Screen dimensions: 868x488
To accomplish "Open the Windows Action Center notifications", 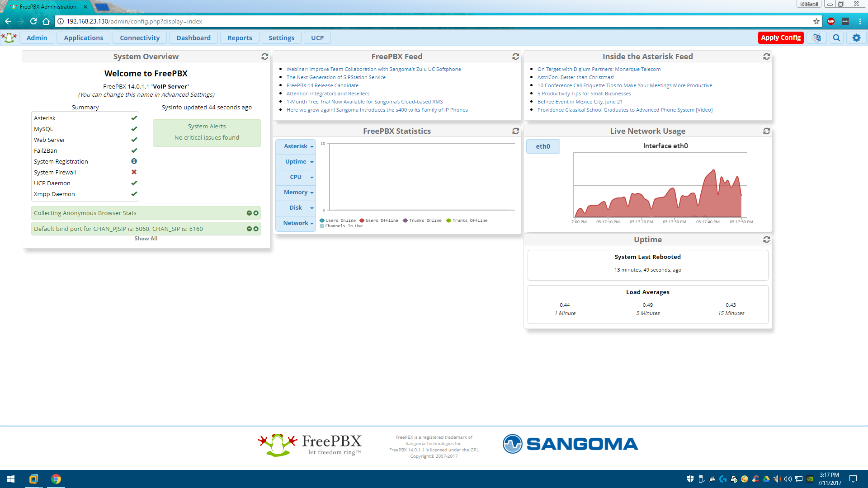I will tap(853, 479).
